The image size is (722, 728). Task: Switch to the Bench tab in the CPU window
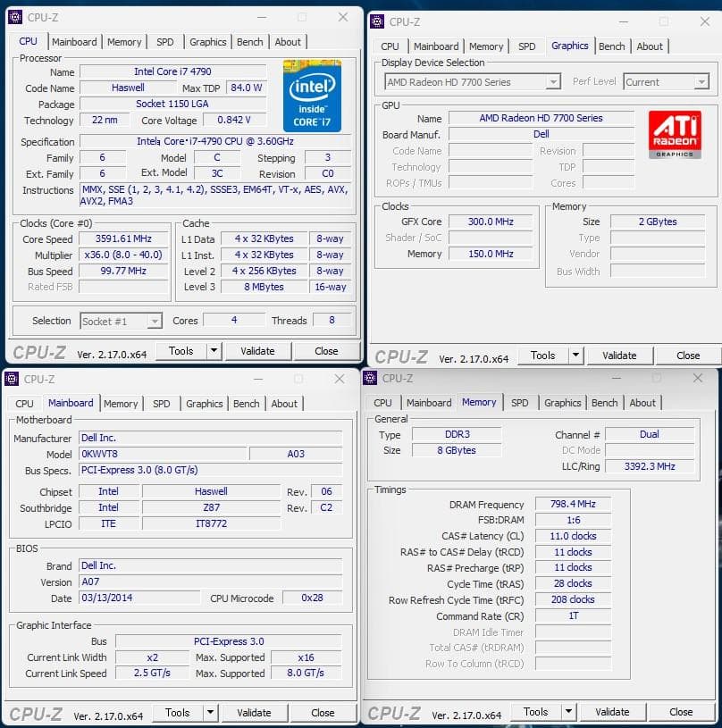pyautogui.click(x=249, y=41)
